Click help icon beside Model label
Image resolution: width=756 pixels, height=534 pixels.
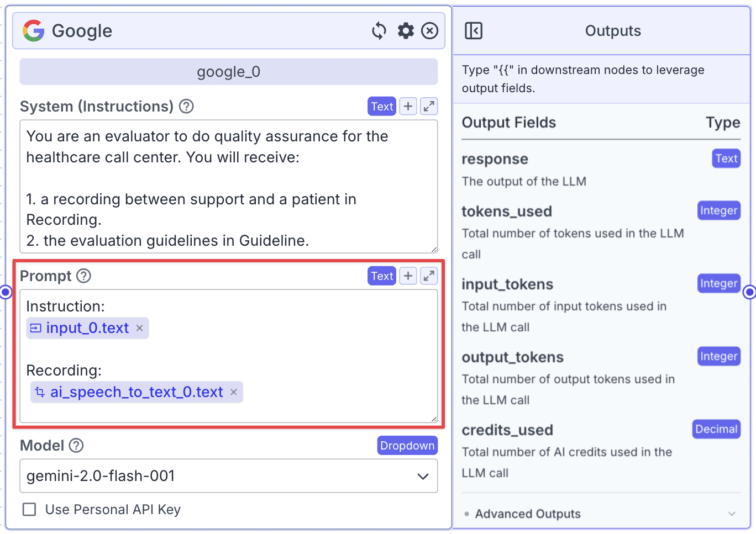tap(76, 445)
